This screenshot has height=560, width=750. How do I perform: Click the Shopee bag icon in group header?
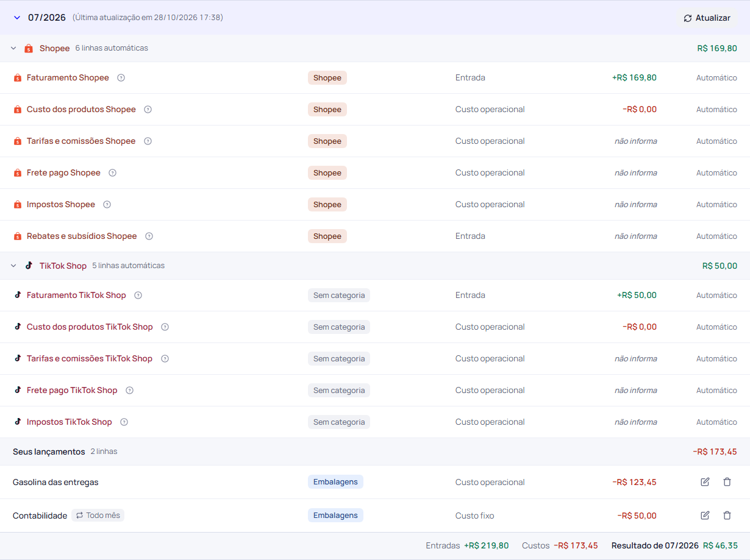[x=29, y=48]
